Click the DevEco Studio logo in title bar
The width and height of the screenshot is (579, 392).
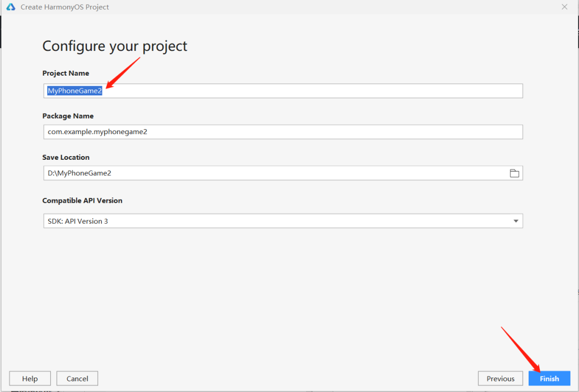[x=11, y=7]
